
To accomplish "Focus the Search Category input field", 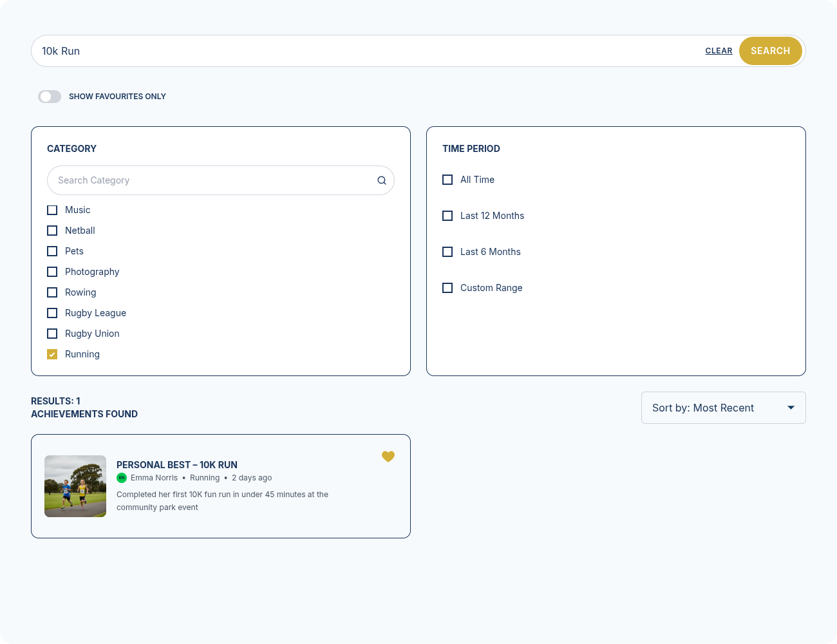I will pos(212,180).
